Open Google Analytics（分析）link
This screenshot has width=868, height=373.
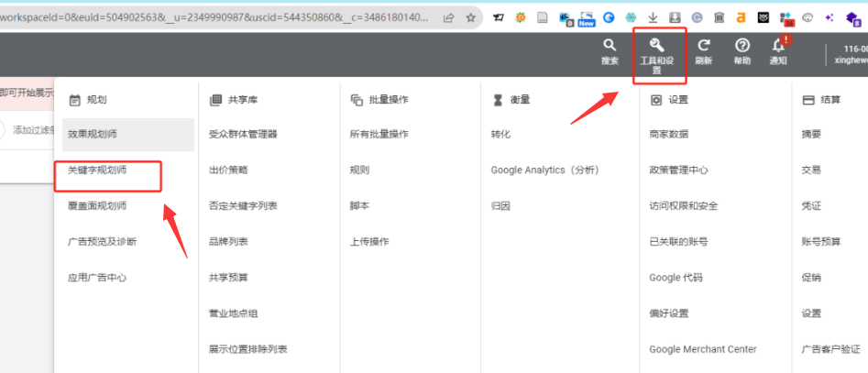pyautogui.click(x=545, y=170)
